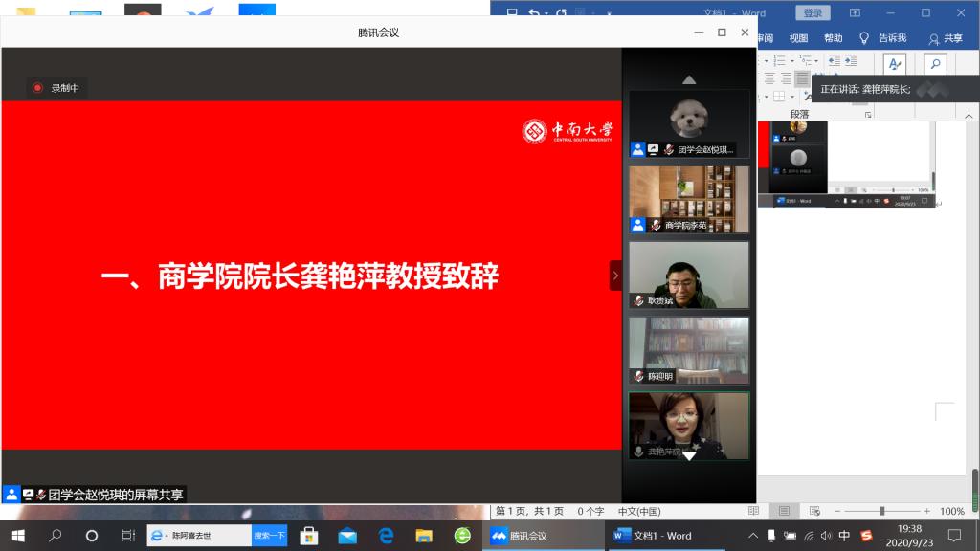Image resolution: width=980 pixels, height=551 pixels.
Task: Click the 录制中 recording indicator
Action: pos(56,88)
